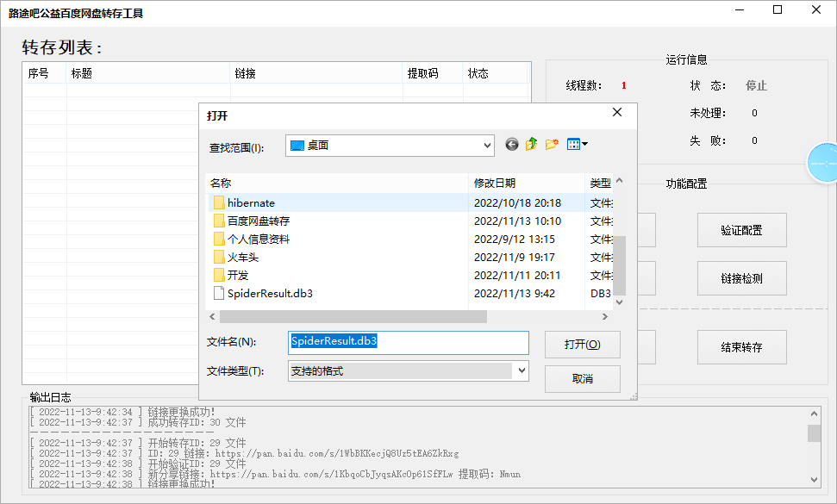Viewport: 837px width, 504px height.
Task: Click the 打开(O) button
Action: [583, 345]
